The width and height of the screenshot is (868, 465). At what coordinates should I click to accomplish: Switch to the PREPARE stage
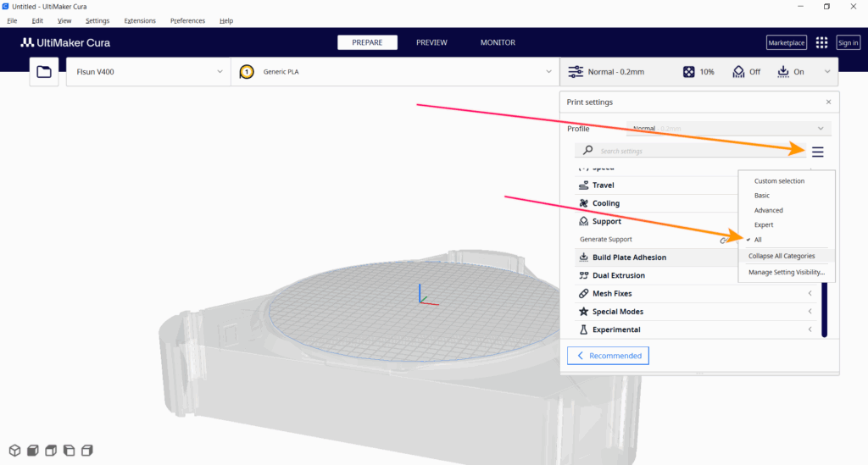pyautogui.click(x=367, y=42)
